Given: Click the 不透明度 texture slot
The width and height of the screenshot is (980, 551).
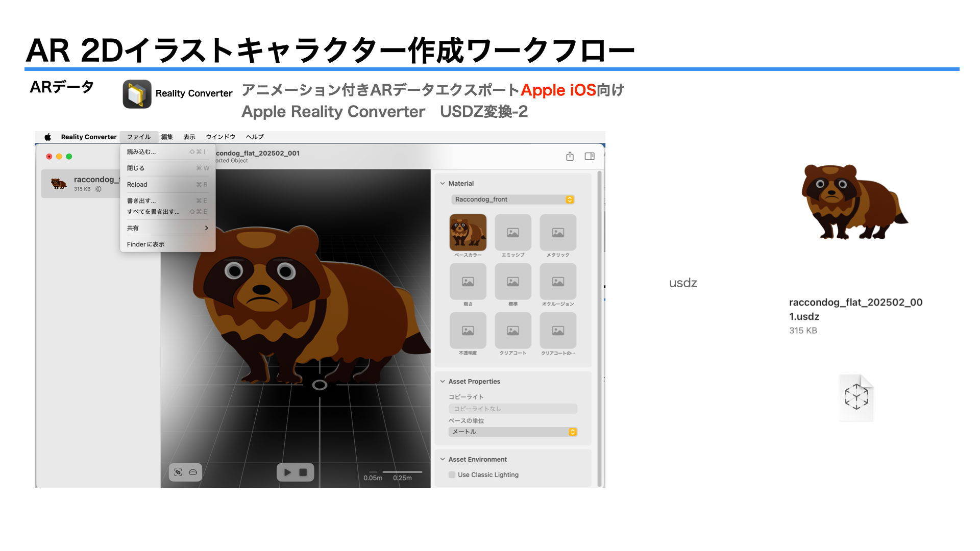Looking at the screenshot, I should (468, 331).
